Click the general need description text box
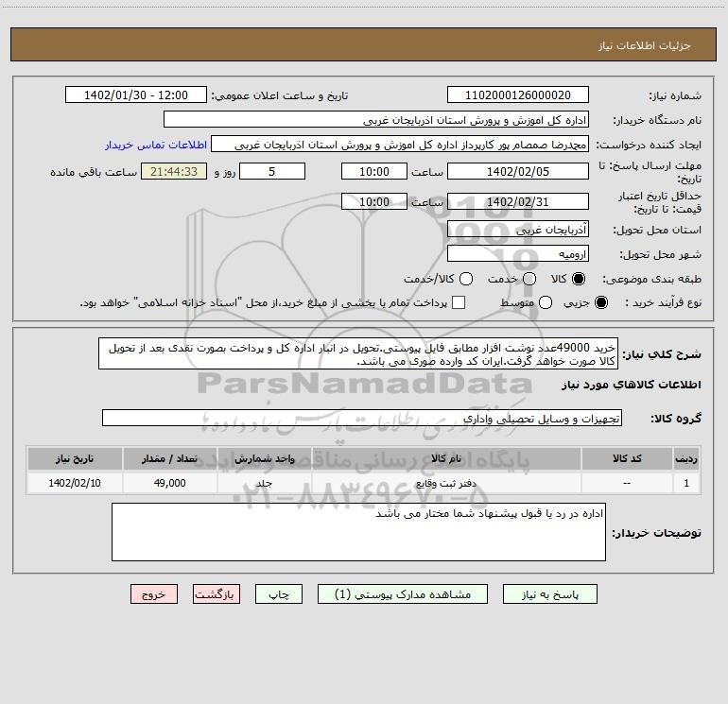728x704 pixels. (358, 353)
